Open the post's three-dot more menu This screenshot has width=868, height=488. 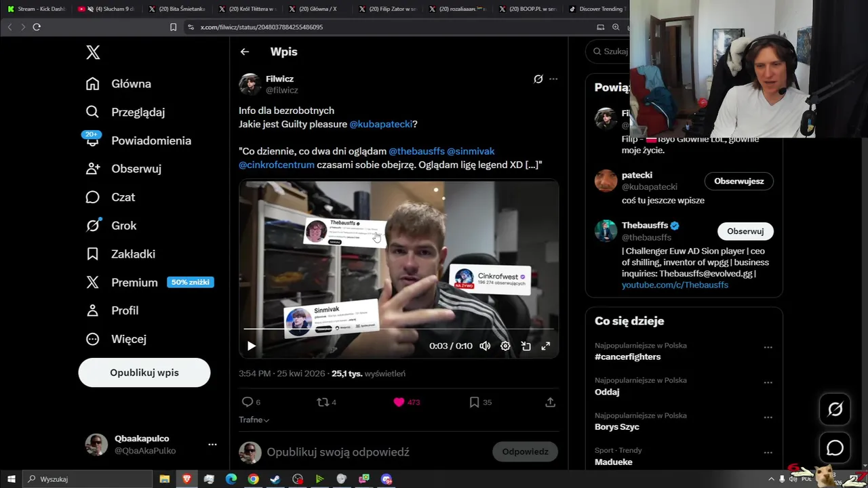point(553,79)
